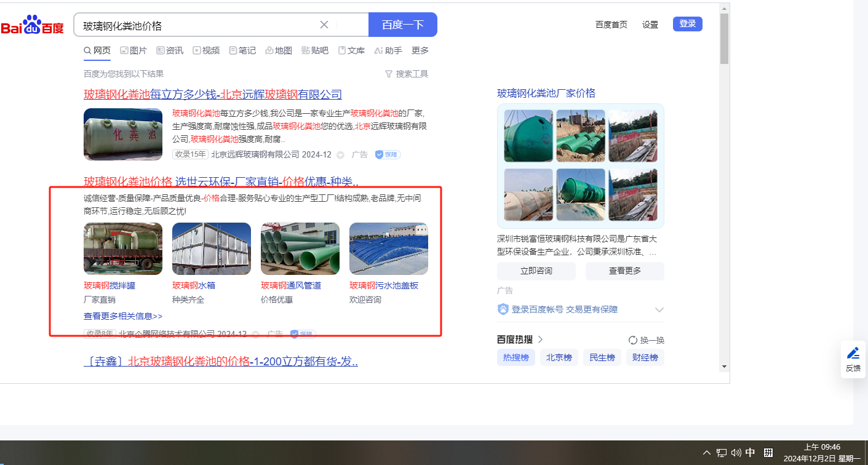Viewport: 868px width, 465px height.
Task: Open the 玻璃钢污水池盖板 product image
Action: point(389,248)
